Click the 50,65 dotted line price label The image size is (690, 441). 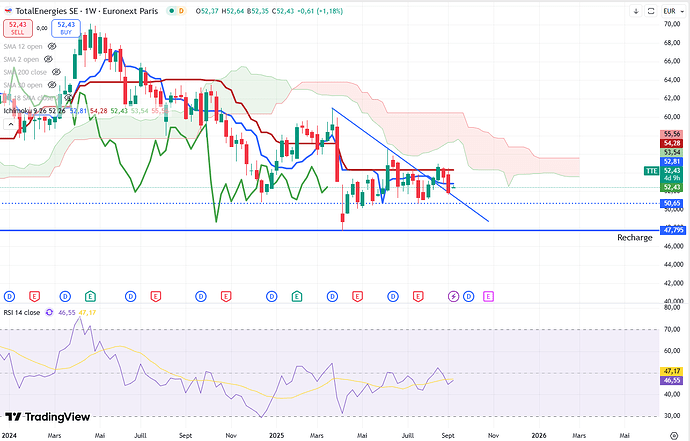click(x=672, y=203)
